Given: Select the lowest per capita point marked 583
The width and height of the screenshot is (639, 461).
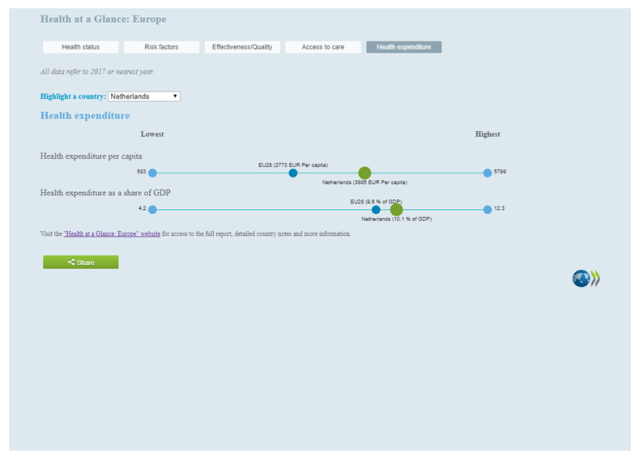Looking at the screenshot, I should (152, 173).
